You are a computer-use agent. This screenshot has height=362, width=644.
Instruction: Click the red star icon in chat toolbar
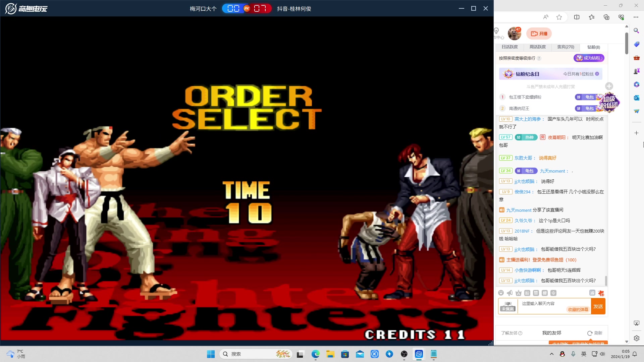click(x=601, y=293)
